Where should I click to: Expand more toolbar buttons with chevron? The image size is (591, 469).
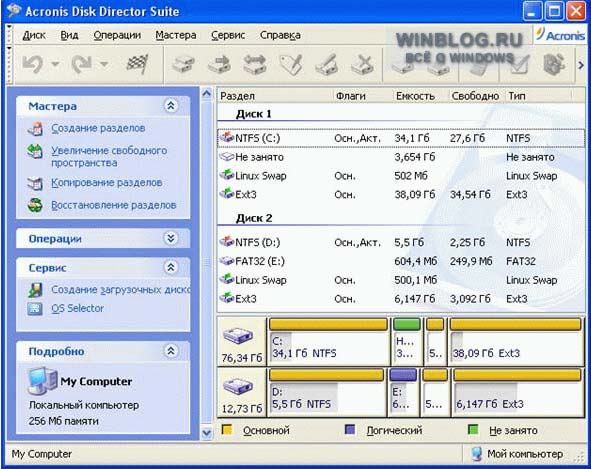[581, 65]
